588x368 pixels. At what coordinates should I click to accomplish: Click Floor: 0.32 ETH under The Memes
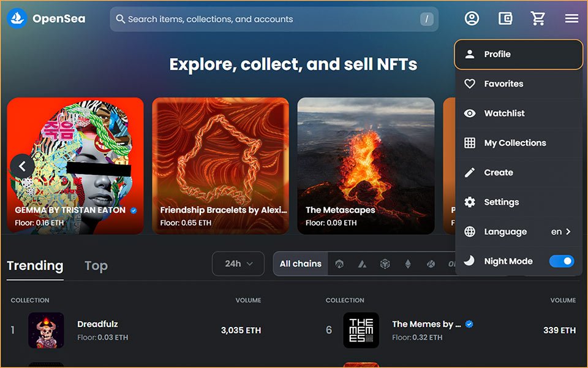(x=417, y=337)
